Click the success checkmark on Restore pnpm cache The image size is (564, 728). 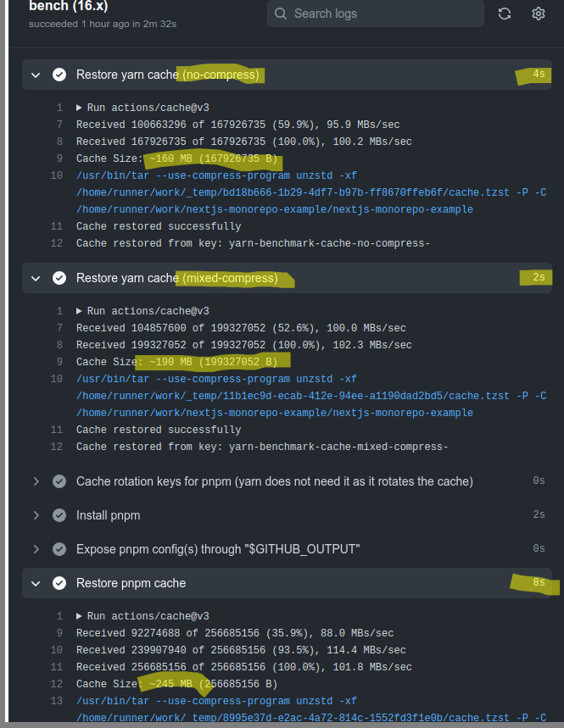coord(59,582)
